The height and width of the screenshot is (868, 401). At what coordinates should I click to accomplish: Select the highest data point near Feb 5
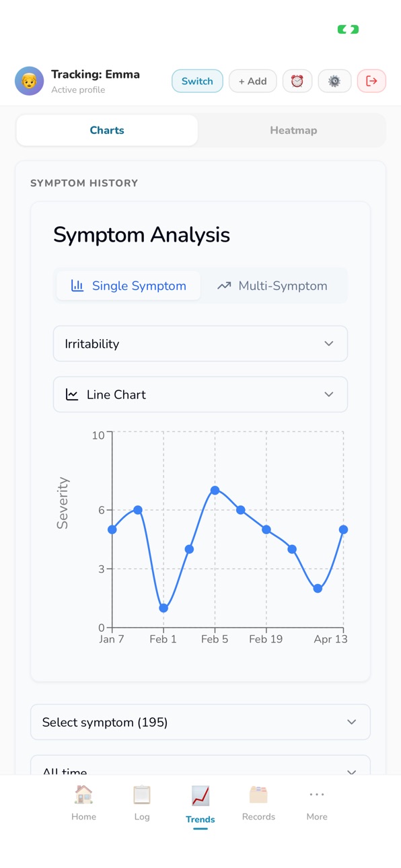(x=215, y=491)
